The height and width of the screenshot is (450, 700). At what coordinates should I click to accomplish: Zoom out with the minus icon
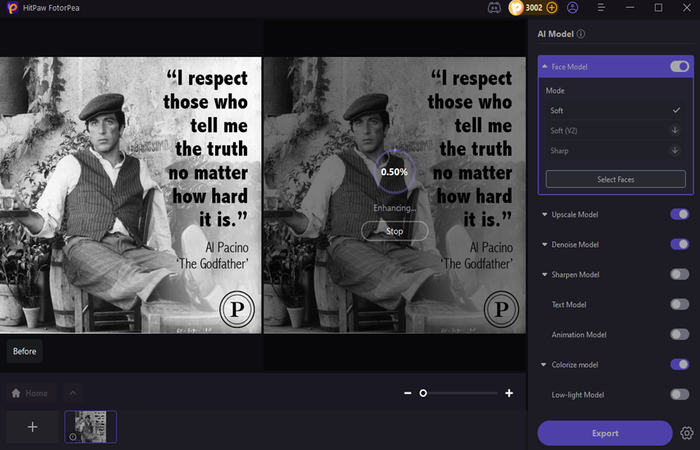tap(408, 393)
